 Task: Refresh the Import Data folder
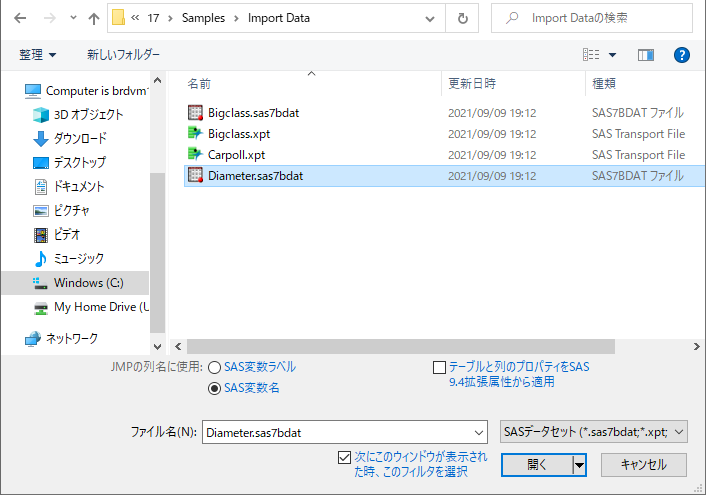462,18
